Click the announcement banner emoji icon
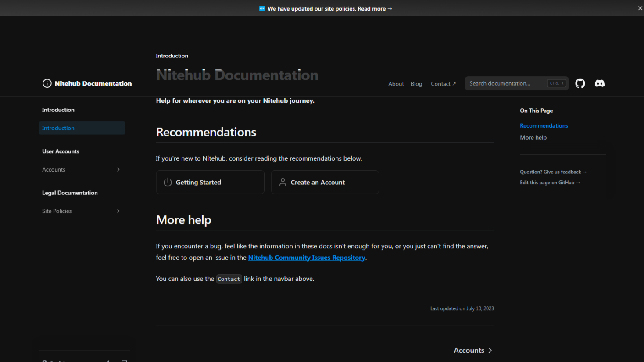This screenshot has width=644, height=362. 262,8
